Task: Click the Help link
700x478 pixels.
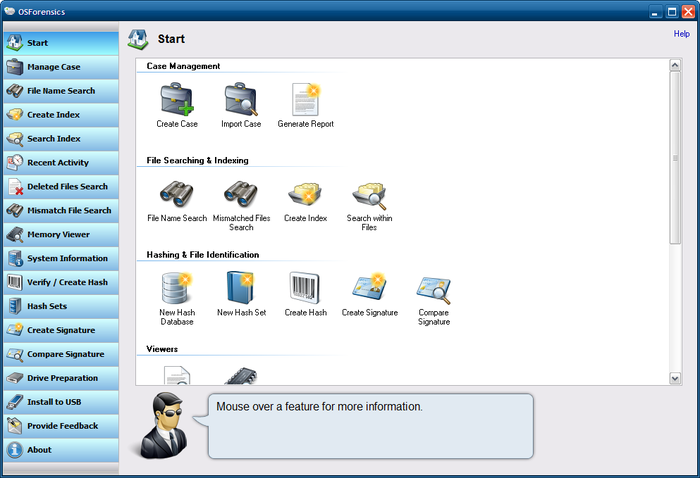Action: click(682, 34)
